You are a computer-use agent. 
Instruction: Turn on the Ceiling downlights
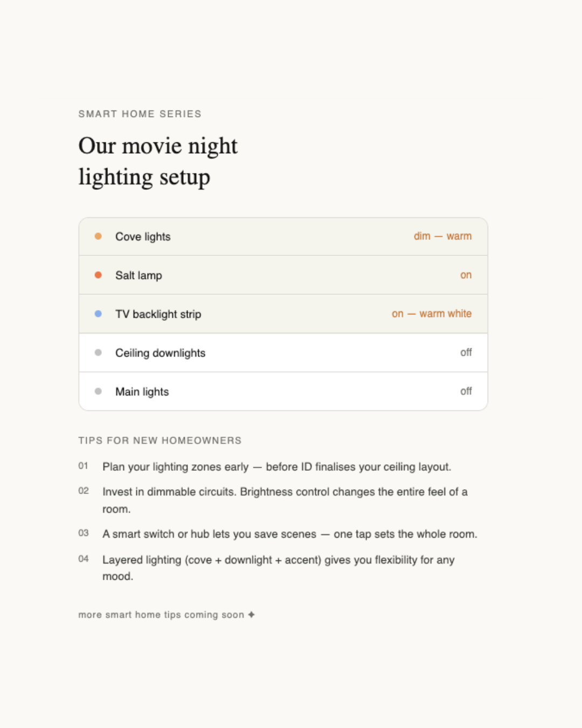coord(466,352)
